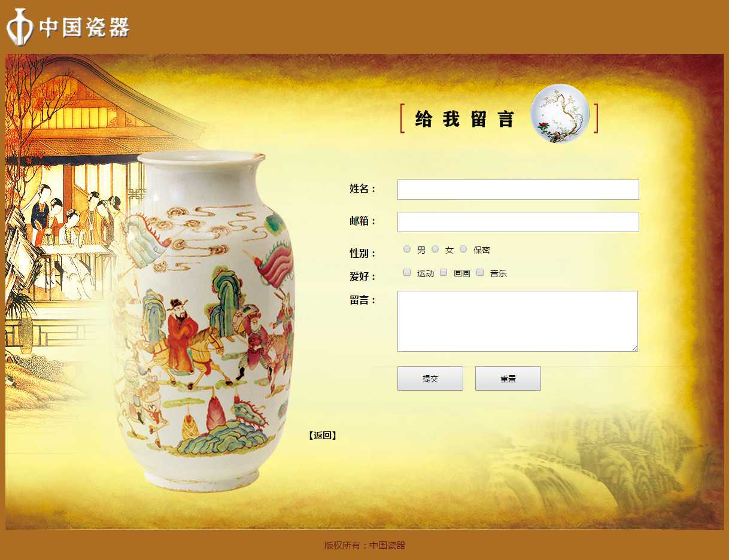Click the 给我留言 page heading
This screenshot has width=729, height=560.
point(464,119)
